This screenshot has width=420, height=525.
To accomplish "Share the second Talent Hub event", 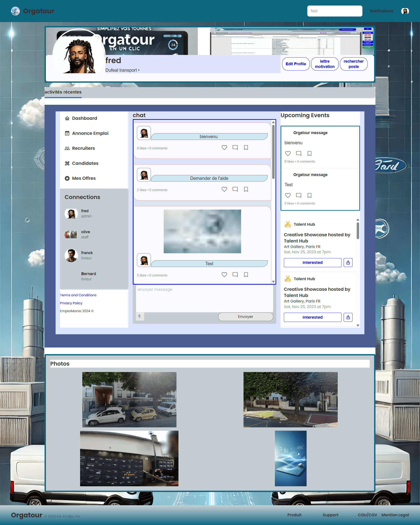I will tap(348, 317).
